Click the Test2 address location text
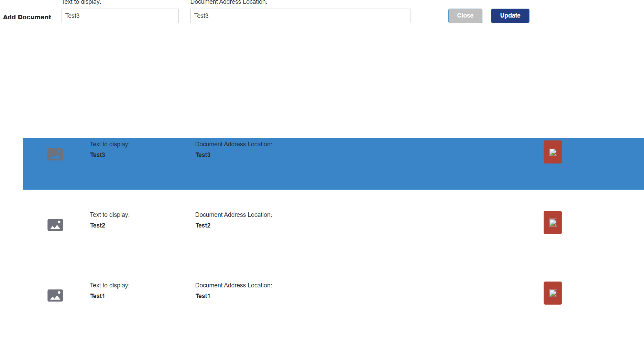644x349 pixels. [203, 225]
